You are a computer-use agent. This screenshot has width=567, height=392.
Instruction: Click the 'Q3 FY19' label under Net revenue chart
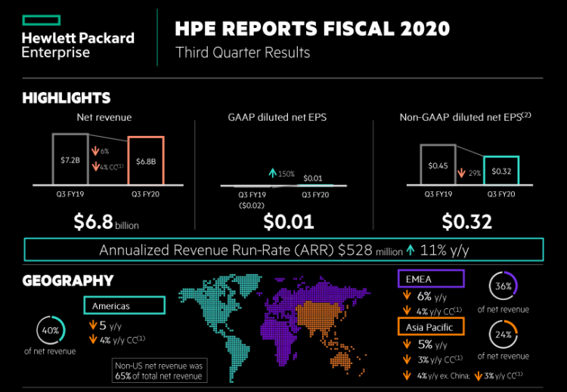coord(70,194)
